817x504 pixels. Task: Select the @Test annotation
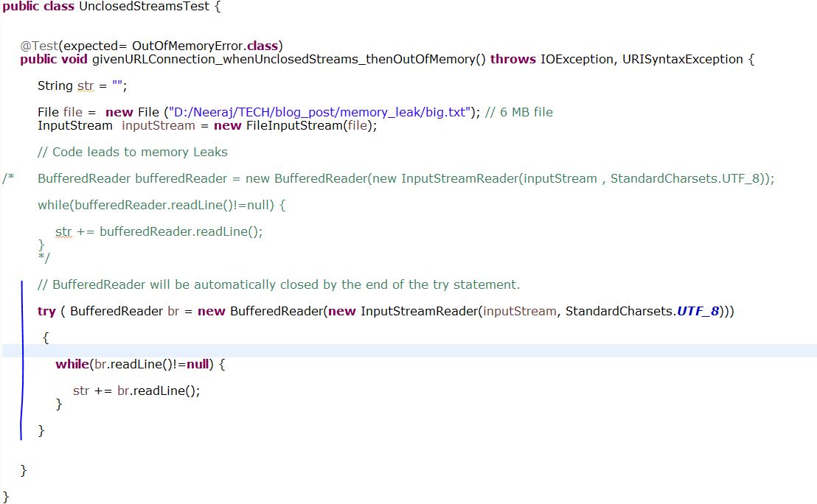tap(41, 46)
